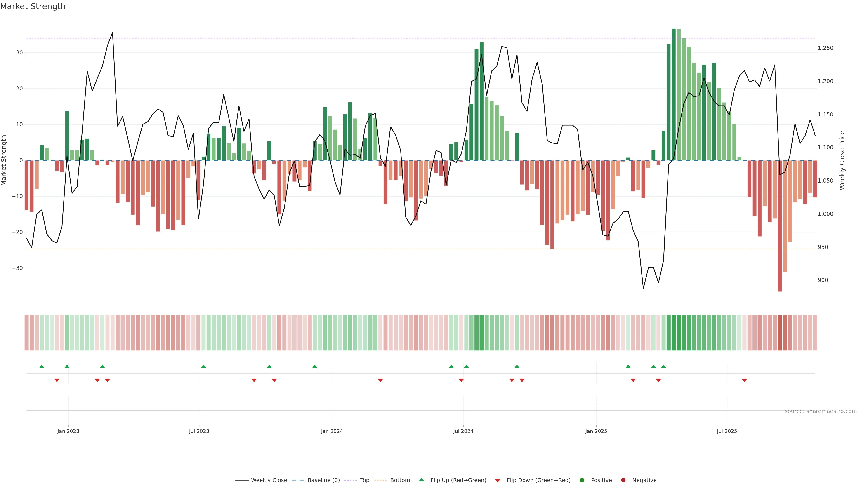Click the green Positive circle legend icon
The height and width of the screenshot is (488, 868).
click(x=582, y=480)
